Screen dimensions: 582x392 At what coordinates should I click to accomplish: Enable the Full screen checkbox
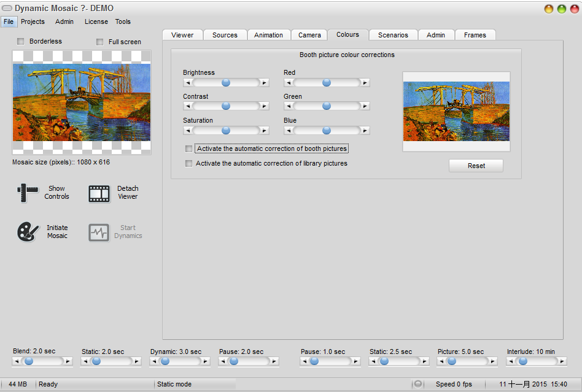tap(100, 42)
